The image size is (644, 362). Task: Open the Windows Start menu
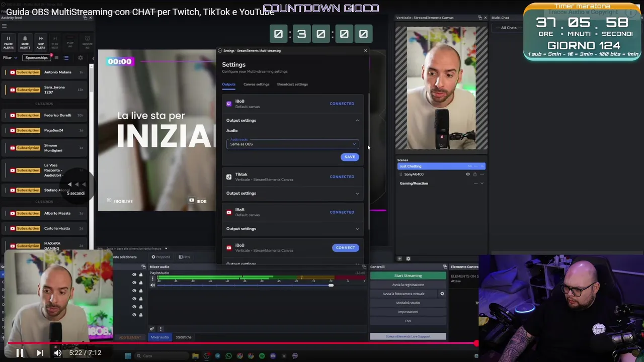pyautogui.click(x=128, y=356)
